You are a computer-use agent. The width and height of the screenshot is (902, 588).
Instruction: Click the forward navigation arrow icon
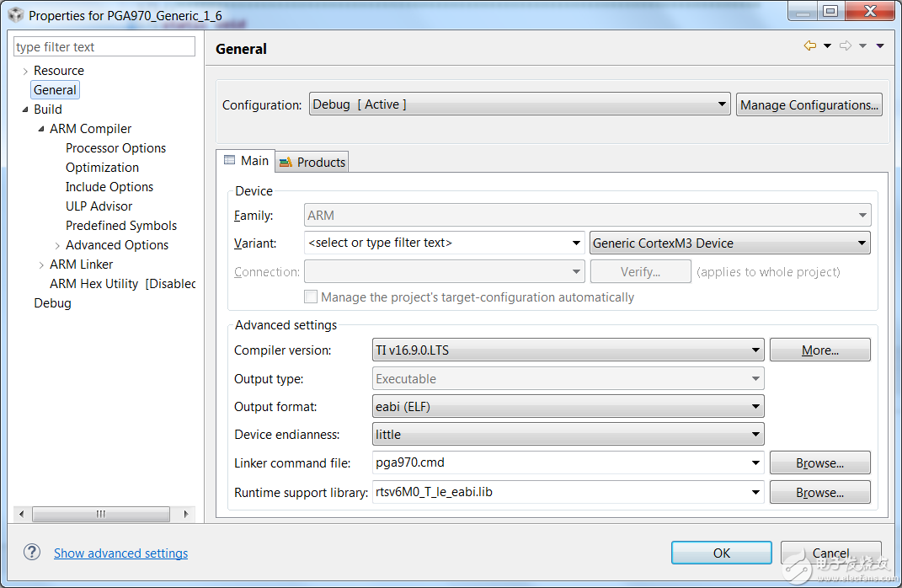click(846, 46)
